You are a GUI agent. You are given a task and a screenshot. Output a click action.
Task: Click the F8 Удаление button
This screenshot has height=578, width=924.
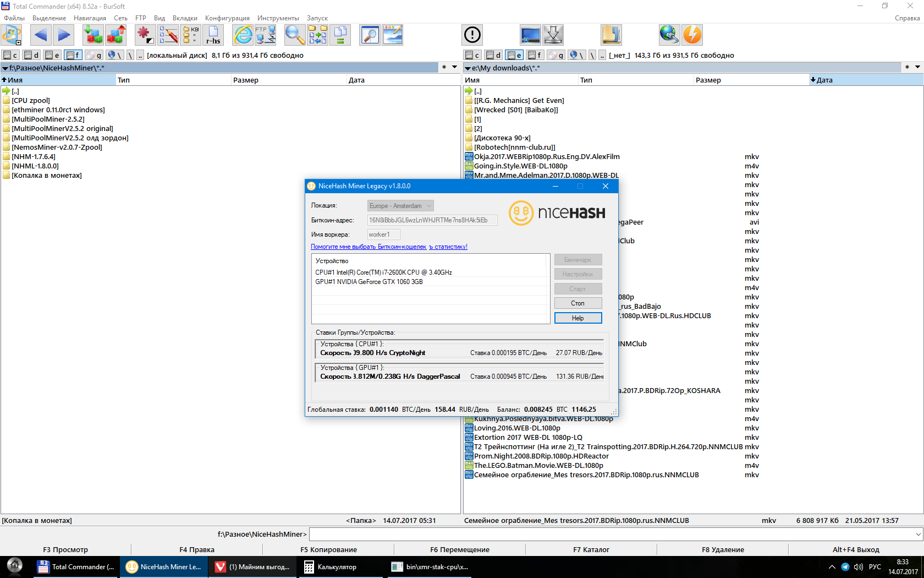click(x=723, y=549)
